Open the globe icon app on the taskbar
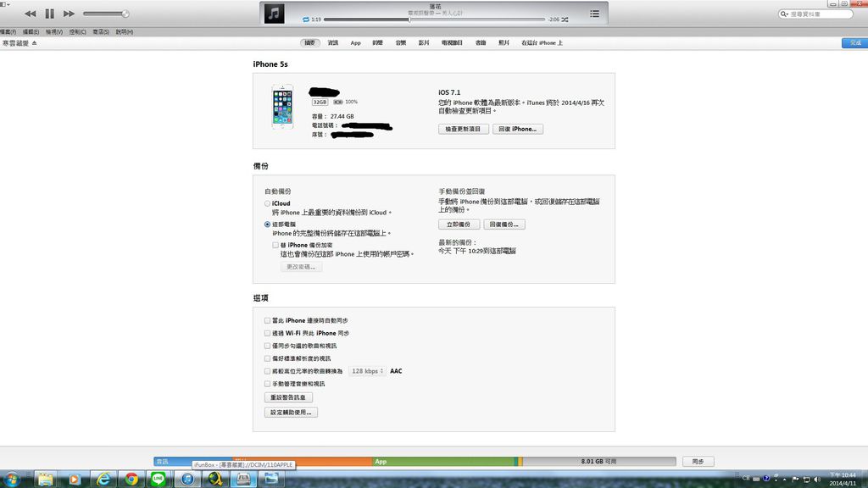 click(x=214, y=479)
